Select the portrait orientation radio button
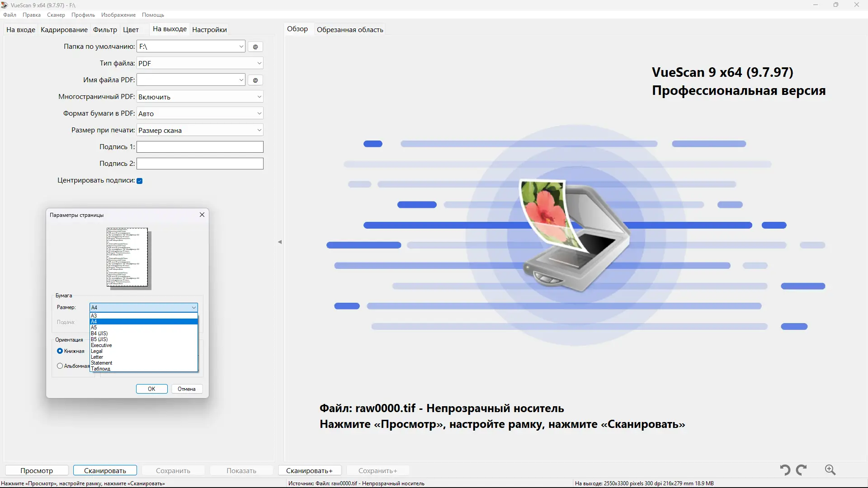The width and height of the screenshot is (868, 488). point(60,351)
